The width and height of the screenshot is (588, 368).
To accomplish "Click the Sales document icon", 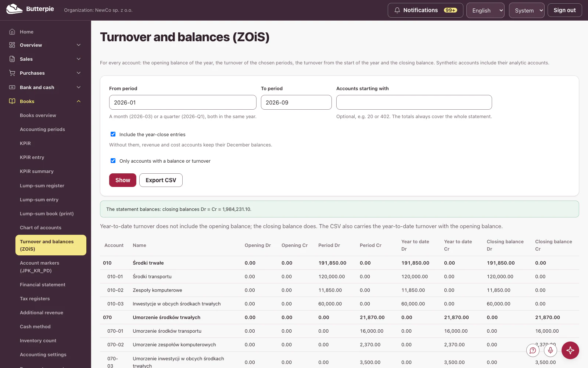I will (12, 59).
